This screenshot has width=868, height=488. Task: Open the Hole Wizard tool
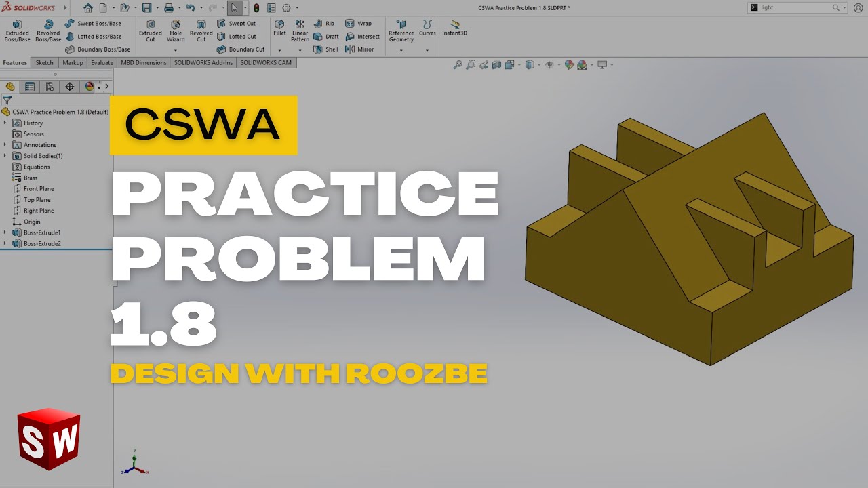coord(176,31)
